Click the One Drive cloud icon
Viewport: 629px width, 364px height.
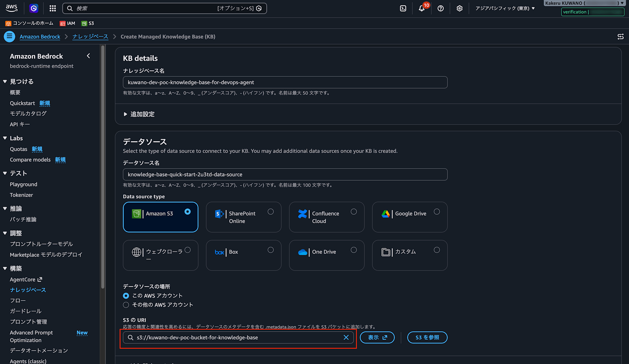tap(303, 252)
